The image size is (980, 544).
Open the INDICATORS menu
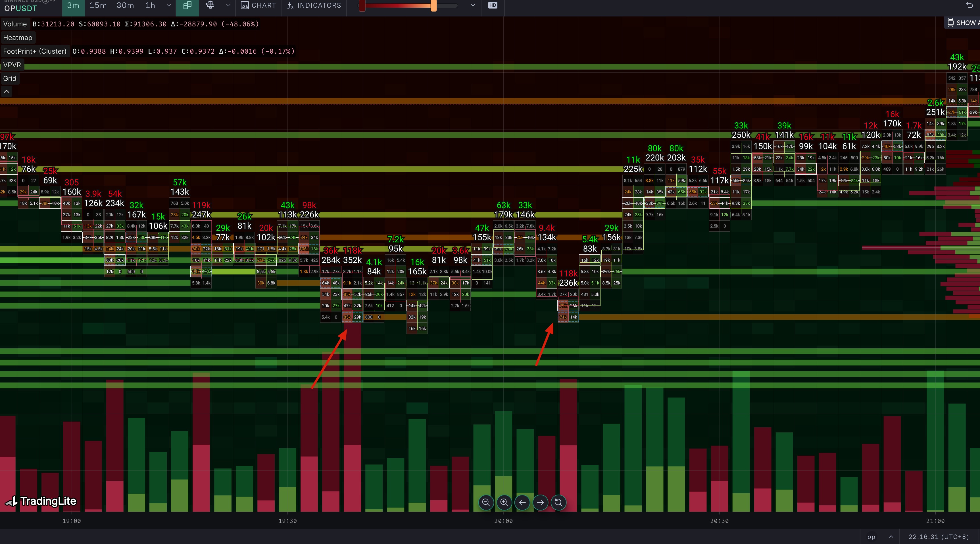pos(314,5)
